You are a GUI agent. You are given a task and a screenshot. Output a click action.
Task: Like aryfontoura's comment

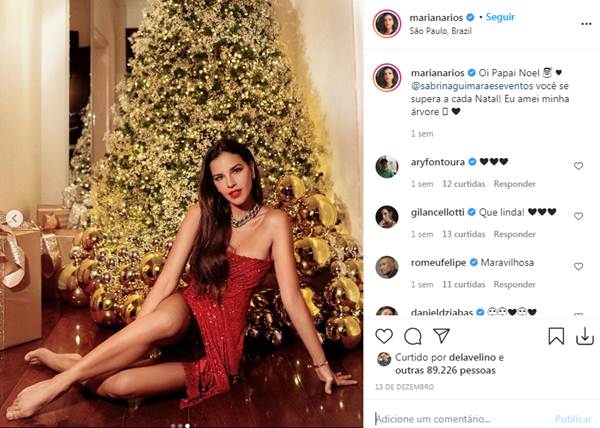pos(578,166)
